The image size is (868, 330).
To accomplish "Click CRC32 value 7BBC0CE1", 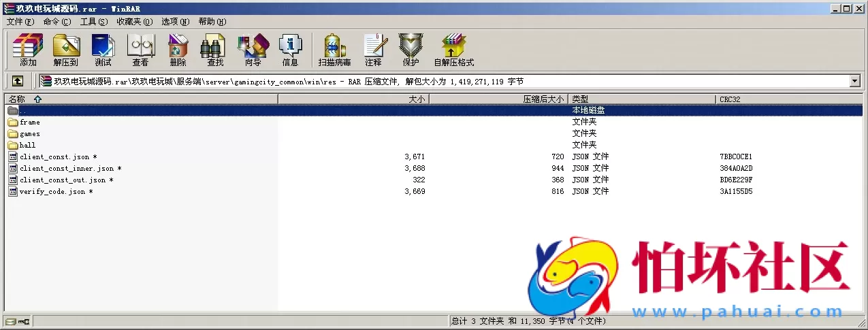I will tap(736, 157).
